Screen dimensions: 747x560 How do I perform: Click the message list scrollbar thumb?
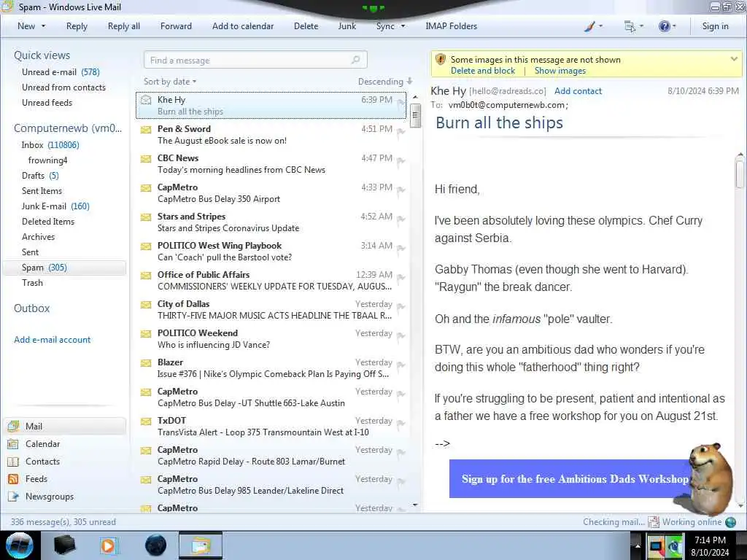[415, 115]
